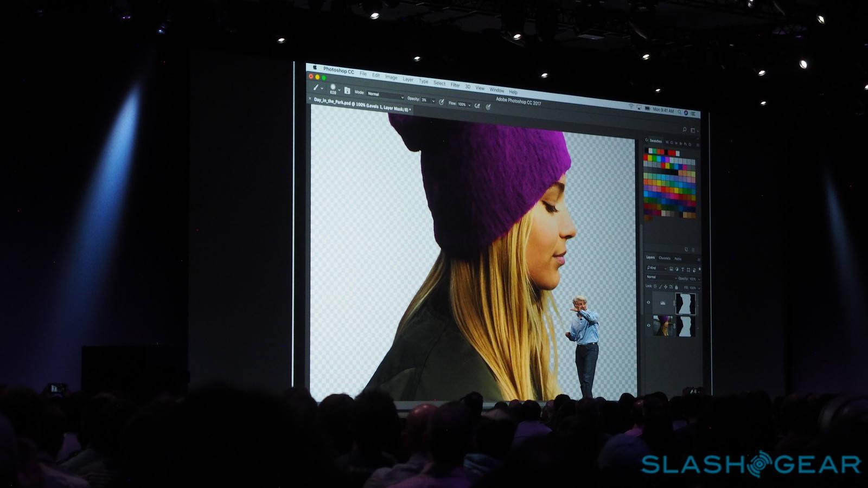Filter for pixel layers icon
Viewport: 868px width, 488px height.
click(x=671, y=269)
